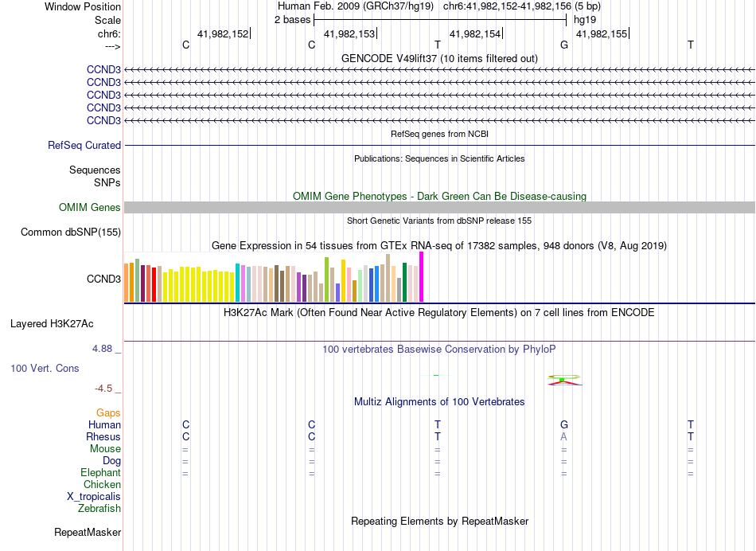This screenshot has width=756, height=551.
Task: Click the ---> sequence direction arrow label
Action: tap(113, 46)
